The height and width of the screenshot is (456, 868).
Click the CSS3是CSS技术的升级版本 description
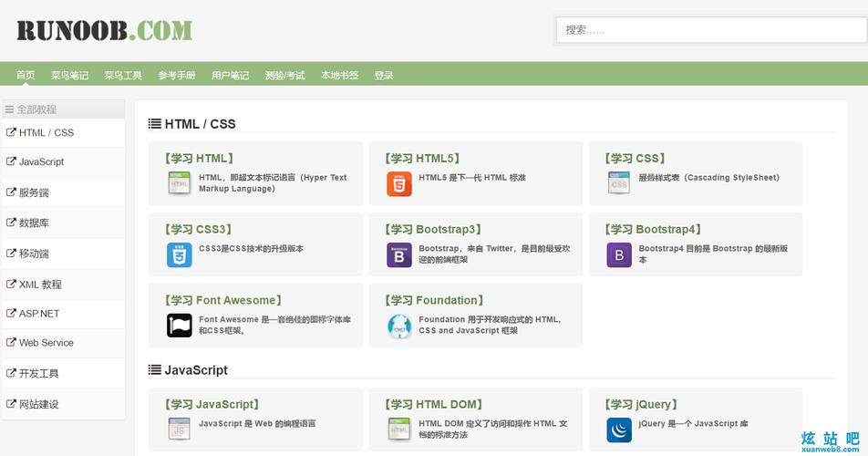coord(252,248)
